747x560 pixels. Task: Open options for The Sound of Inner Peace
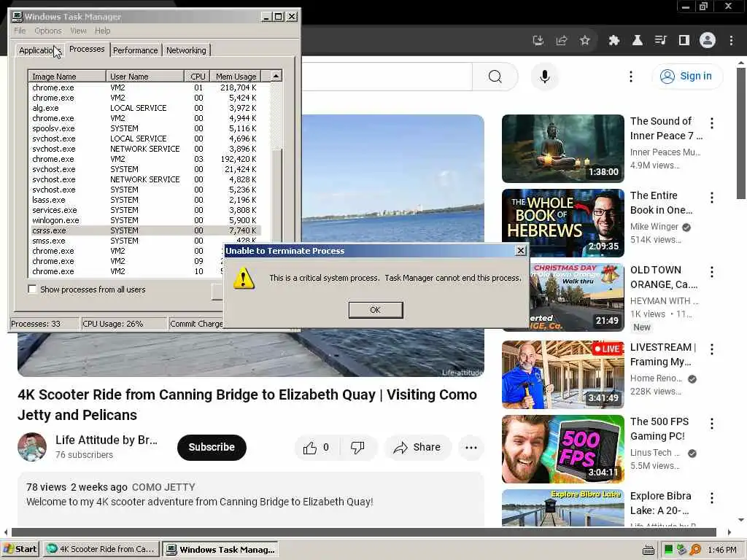point(712,123)
